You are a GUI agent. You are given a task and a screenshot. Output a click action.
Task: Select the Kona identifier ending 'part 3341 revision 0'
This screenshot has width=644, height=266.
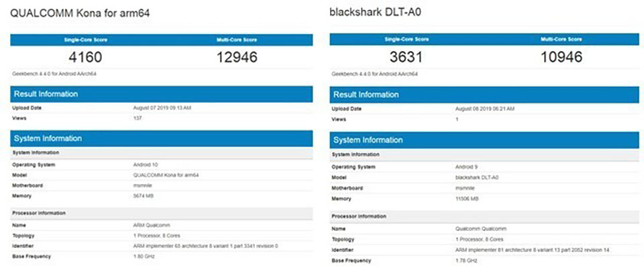click(x=206, y=247)
